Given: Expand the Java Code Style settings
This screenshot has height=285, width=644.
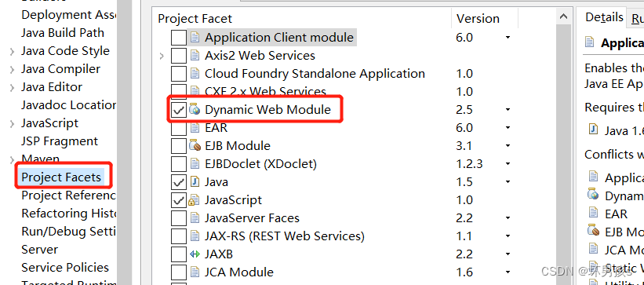Looking at the screenshot, I should point(13,51).
